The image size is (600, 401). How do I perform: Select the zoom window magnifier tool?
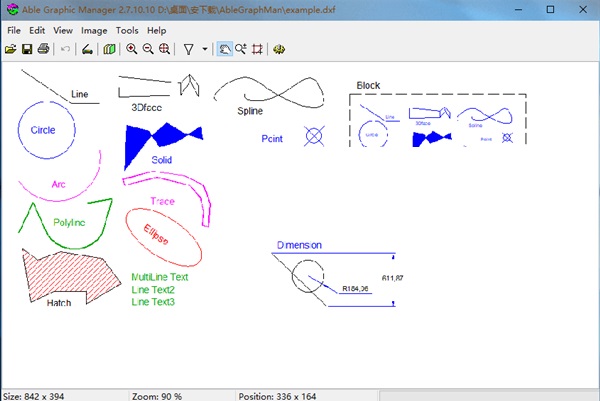[x=241, y=48]
